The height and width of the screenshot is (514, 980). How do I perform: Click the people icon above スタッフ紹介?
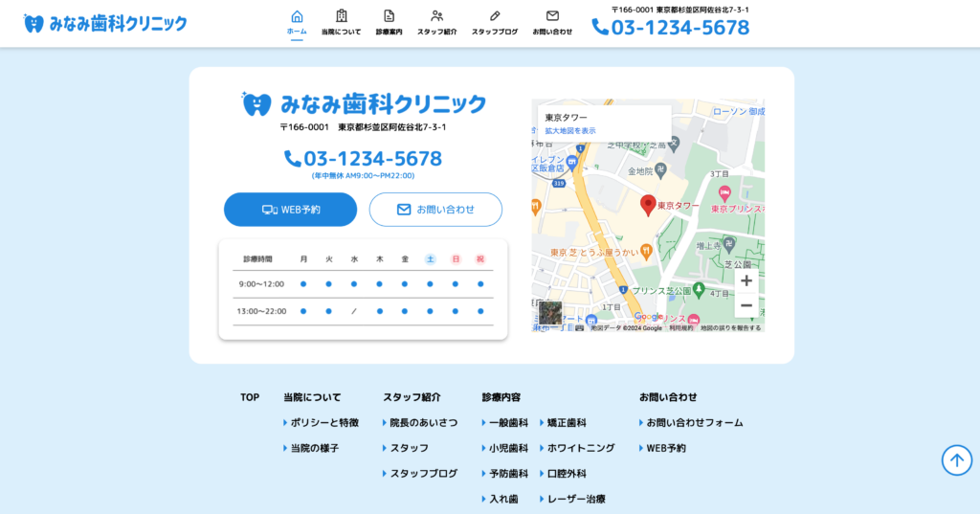tap(436, 15)
